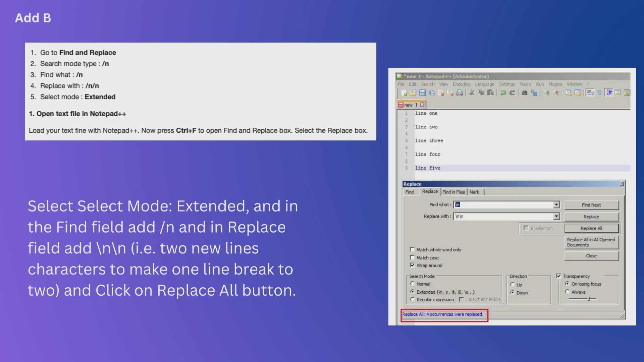Adjust the Transparency slider
The height and width of the screenshot is (362, 644).
click(589, 299)
